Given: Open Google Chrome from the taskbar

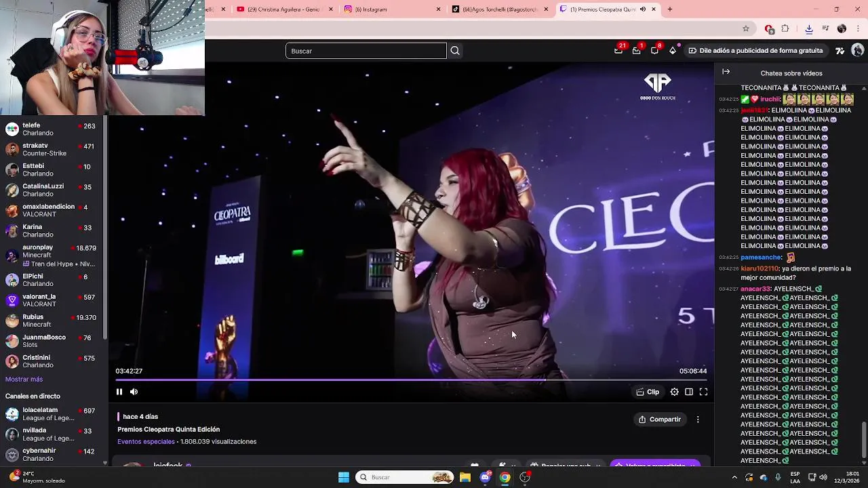Looking at the screenshot, I should [505, 477].
